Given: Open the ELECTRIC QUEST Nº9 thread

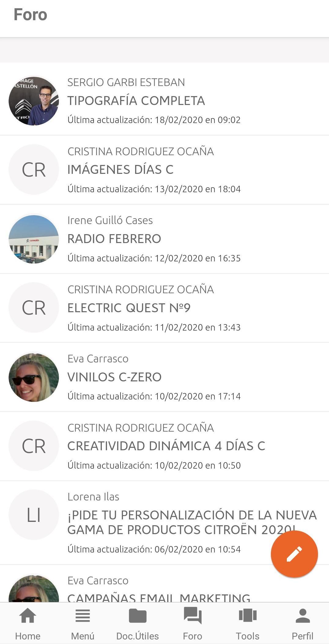Looking at the screenshot, I should pos(164,308).
